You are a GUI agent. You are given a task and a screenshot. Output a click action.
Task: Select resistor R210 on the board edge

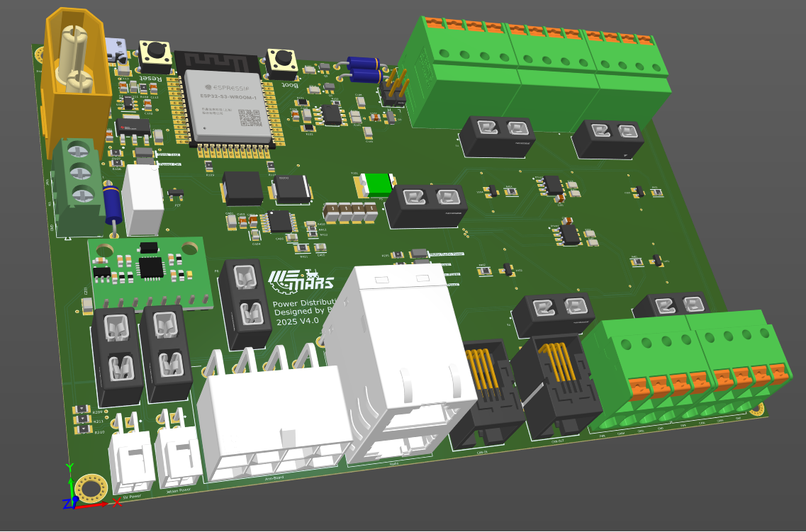point(83,429)
